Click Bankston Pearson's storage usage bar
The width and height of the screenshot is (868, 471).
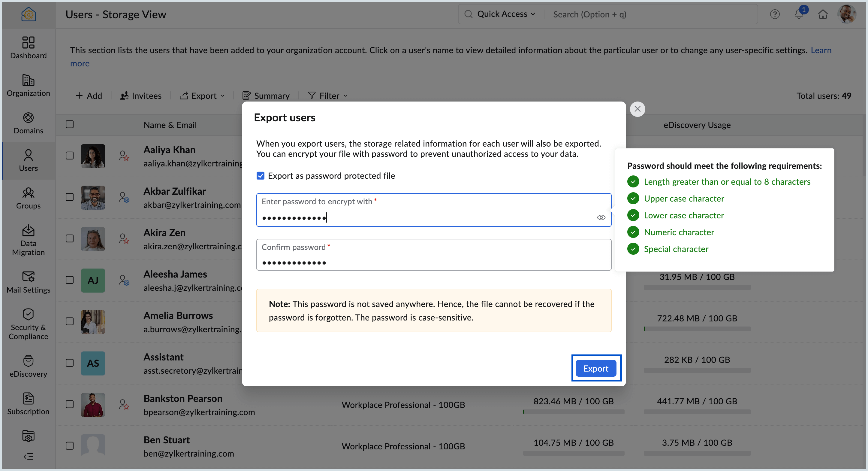pyautogui.click(x=574, y=412)
